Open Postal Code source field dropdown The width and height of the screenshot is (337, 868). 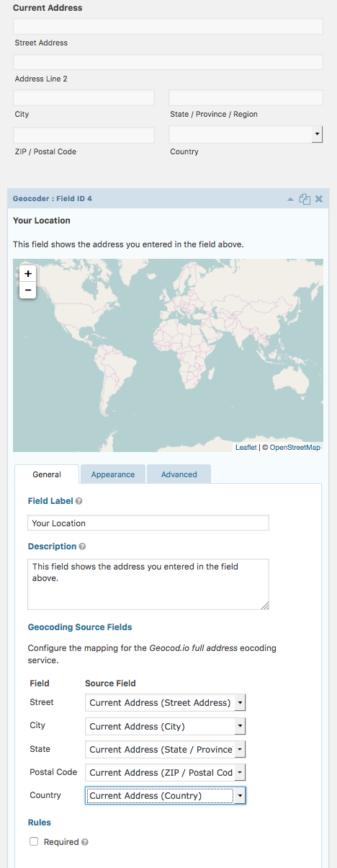click(166, 772)
